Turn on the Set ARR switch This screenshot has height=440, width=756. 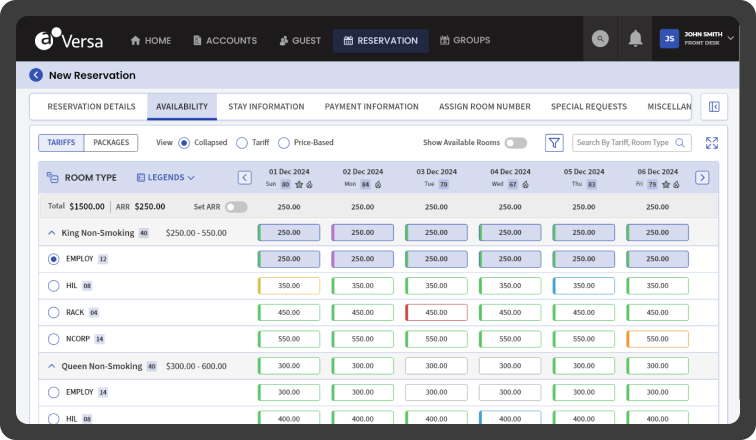coord(236,207)
